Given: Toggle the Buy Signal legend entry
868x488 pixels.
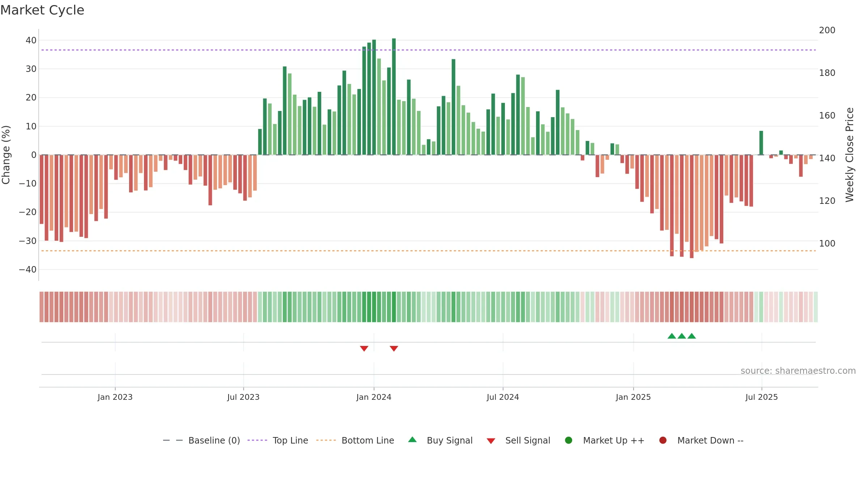Looking at the screenshot, I should pyautogui.click(x=440, y=440).
